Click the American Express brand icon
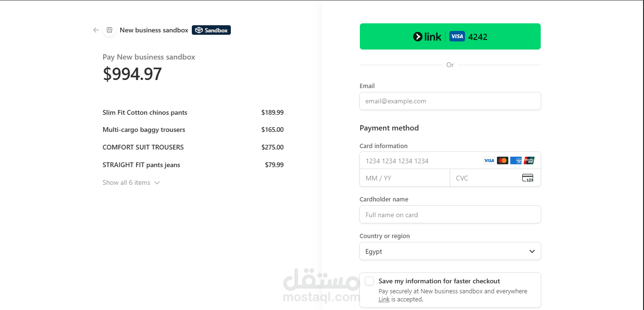Image resolution: width=644 pixels, height=310 pixels. (x=515, y=160)
